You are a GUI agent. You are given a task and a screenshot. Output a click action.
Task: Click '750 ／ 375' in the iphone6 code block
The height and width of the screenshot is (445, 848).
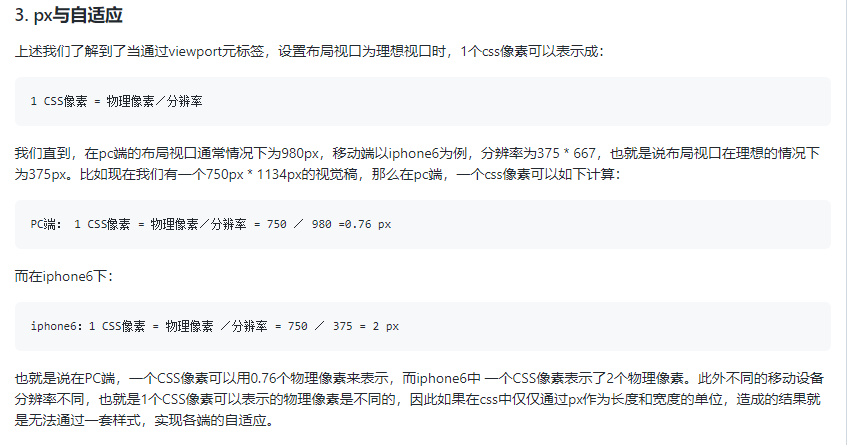point(320,327)
